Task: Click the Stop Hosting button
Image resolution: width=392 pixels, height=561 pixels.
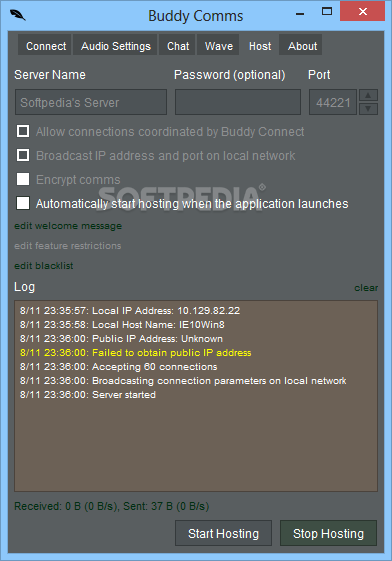Action: coord(328,533)
